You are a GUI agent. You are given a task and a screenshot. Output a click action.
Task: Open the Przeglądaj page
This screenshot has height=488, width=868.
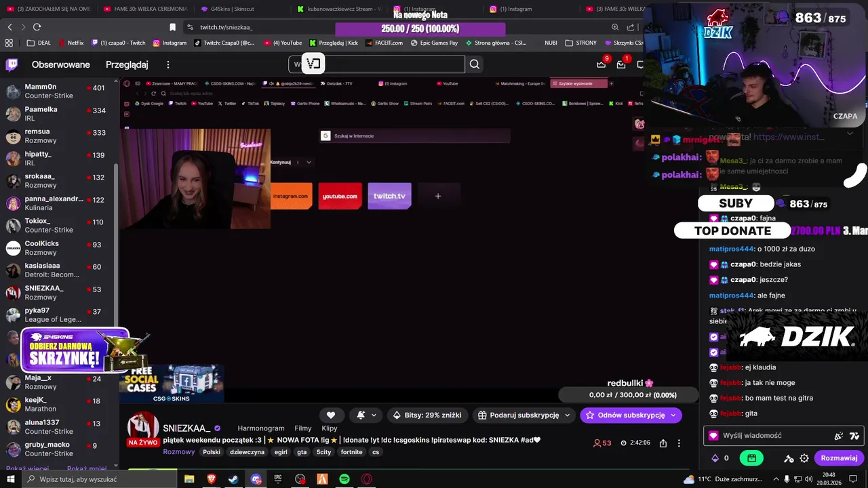click(127, 64)
